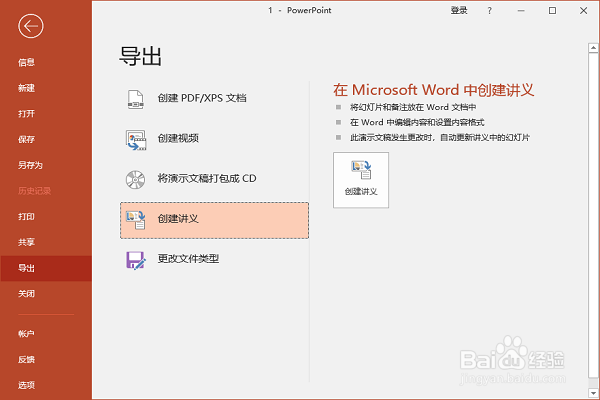Viewport: 600px width, 400px height.
Task: Click the 导出 page title
Action: click(x=140, y=56)
